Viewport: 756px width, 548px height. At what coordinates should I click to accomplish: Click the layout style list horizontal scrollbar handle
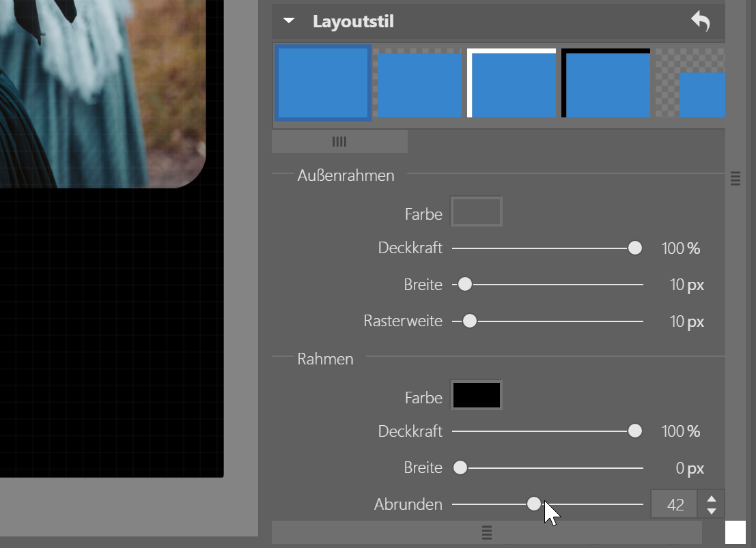point(339,142)
